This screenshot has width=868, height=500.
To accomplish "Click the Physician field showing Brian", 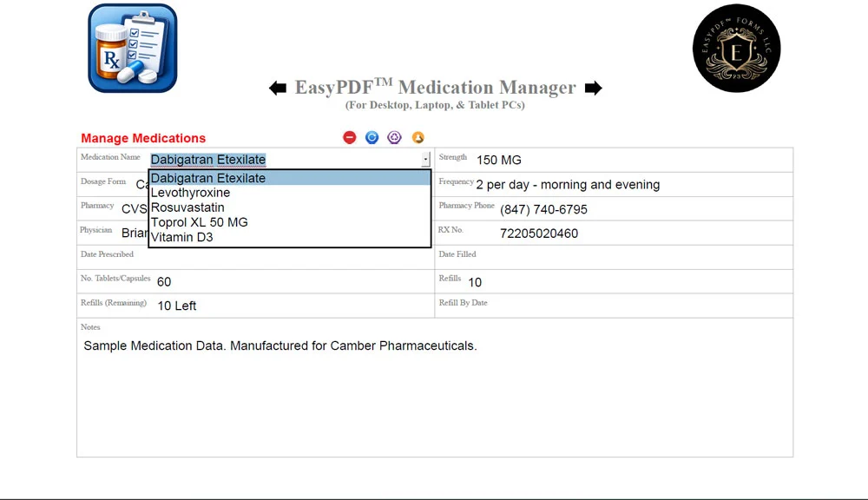I will coord(134,234).
